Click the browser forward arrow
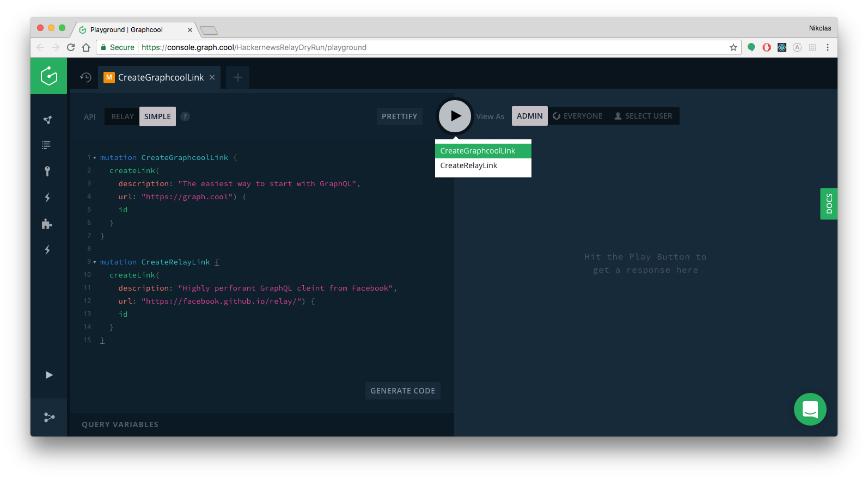Image resolution: width=868 pixels, height=480 pixels. [x=56, y=47]
